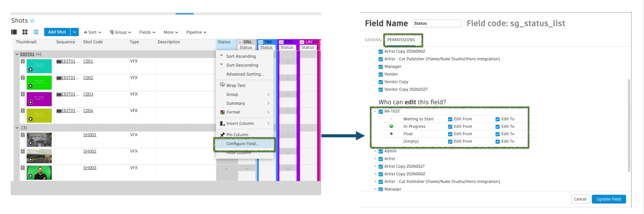Viewport: 644px width, 214px height.
Task: Click play icon on C002 thumbnail
Action: [x=31, y=86]
